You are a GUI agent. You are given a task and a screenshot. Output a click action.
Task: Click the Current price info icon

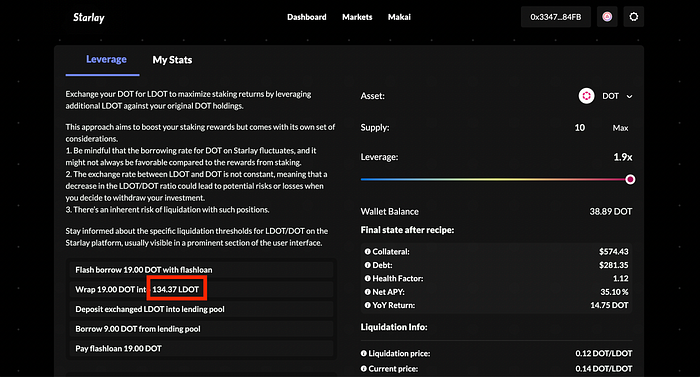(x=364, y=369)
